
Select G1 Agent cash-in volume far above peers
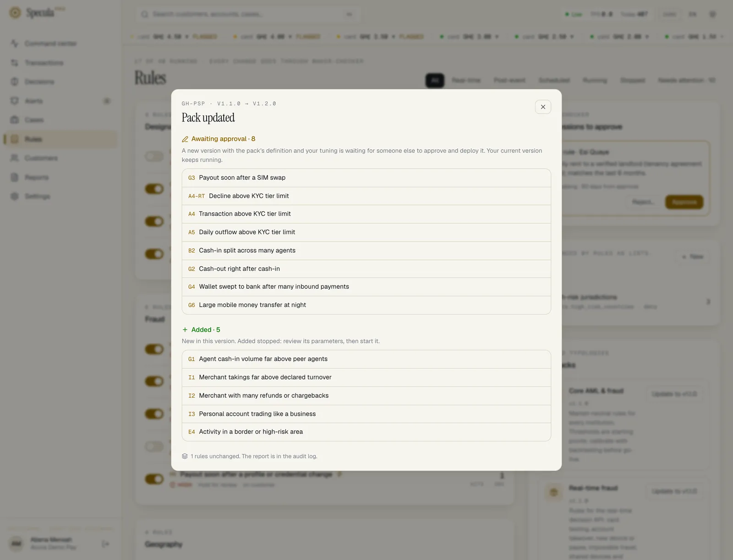tap(366, 359)
